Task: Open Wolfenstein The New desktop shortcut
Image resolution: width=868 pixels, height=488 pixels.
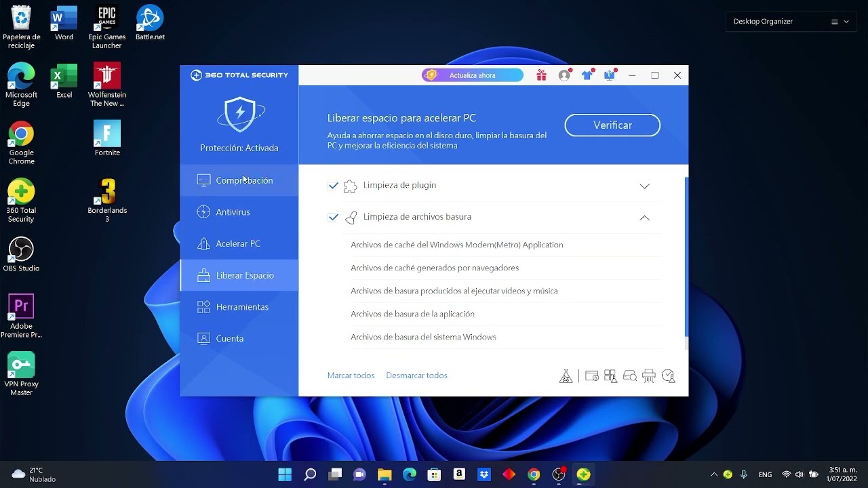Action: click(x=107, y=85)
